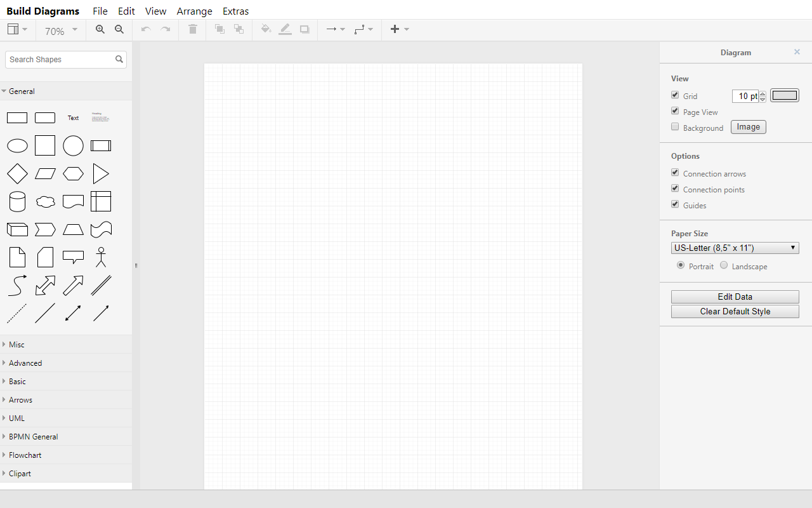Click the Clear Default Style button
This screenshot has height=508, width=812.
pos(735,311)
